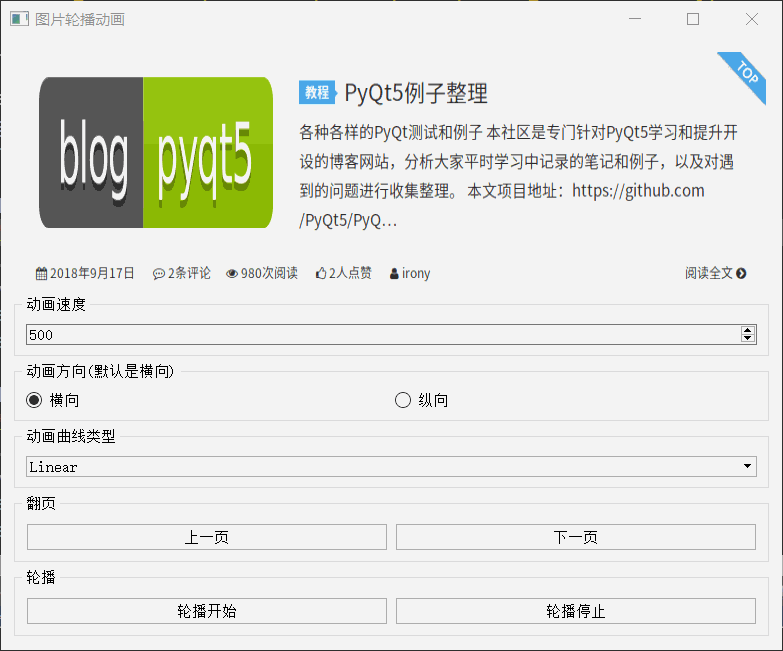Click the blog pyqt5 banner image
The image size is (783, 651).
156,152
